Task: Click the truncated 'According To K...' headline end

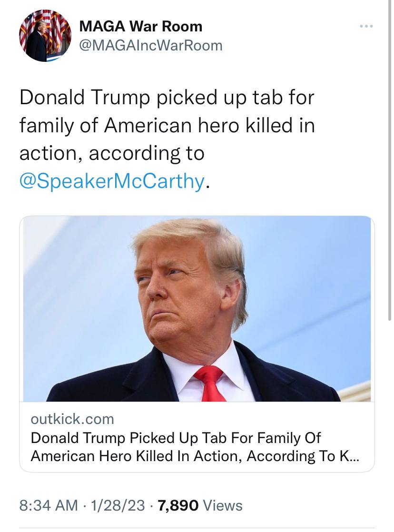Action: point(311,456)
